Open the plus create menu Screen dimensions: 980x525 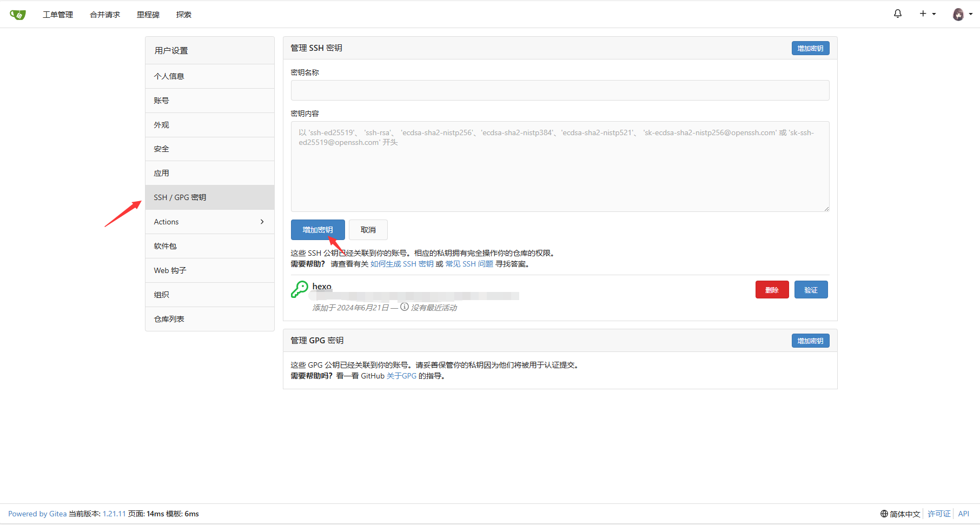(927, 14)
